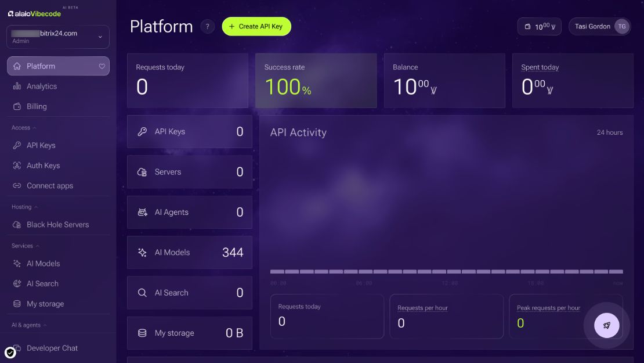This screenshot has width=644, height=363.
Task: Click the AI Agents robot icon in card
Action: coord(142,212)
